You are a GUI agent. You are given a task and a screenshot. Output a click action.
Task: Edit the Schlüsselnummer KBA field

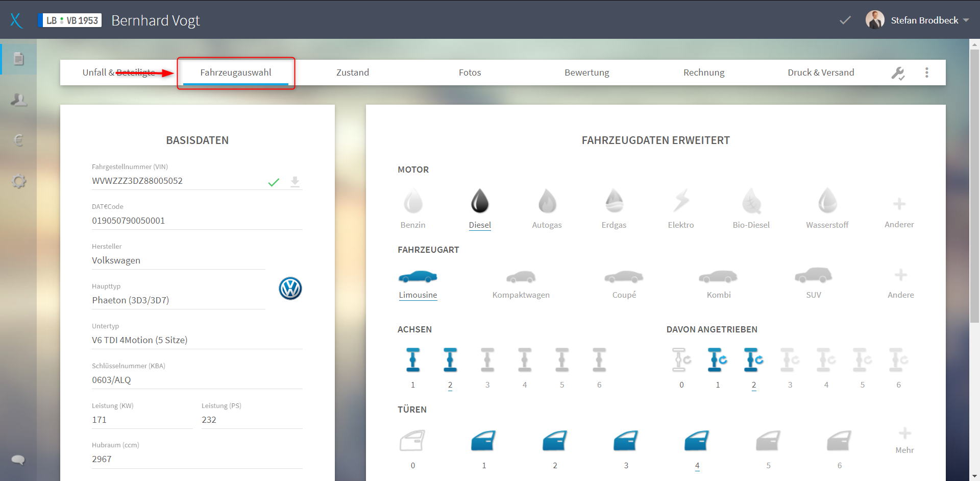197,380
